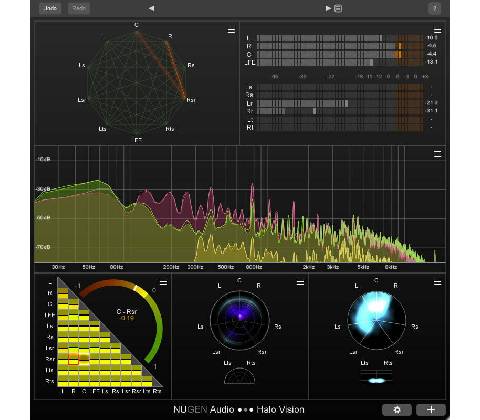This screenshot has width=480, height=420.
Task: Click the 500Hz label on the spectrum frequency axis
Action: coord(226,267)
